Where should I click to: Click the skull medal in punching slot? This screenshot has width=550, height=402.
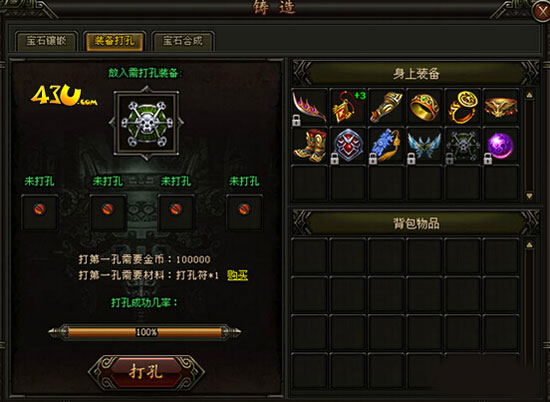tap(147, 123)
